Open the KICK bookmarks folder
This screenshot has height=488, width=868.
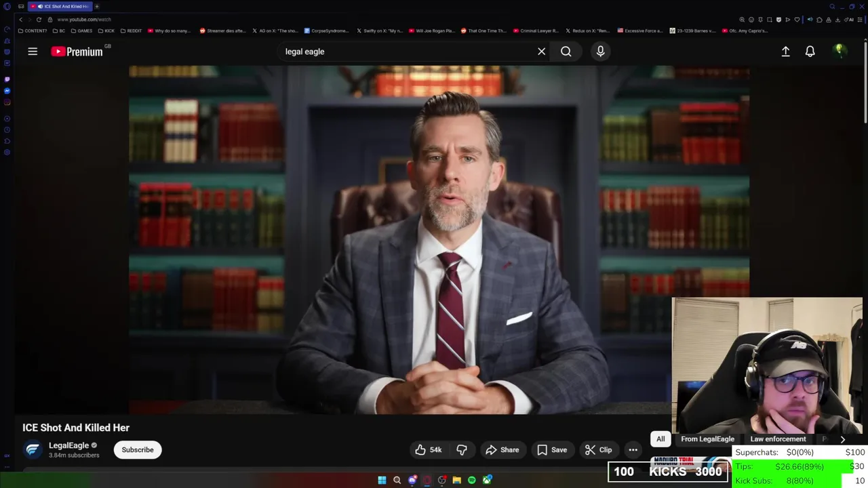click(x=106, y=30)
